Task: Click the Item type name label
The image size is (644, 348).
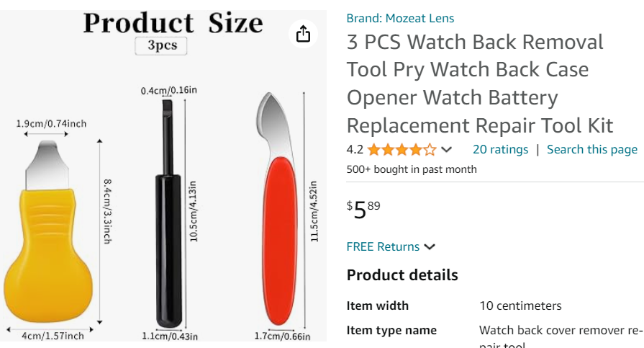Action: pos(391,330)
